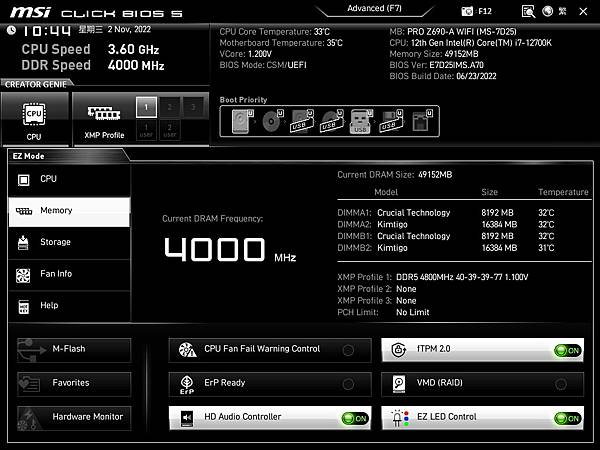Click the Creator Genie CPU icon
600x450 pixels.
point(34,114)
